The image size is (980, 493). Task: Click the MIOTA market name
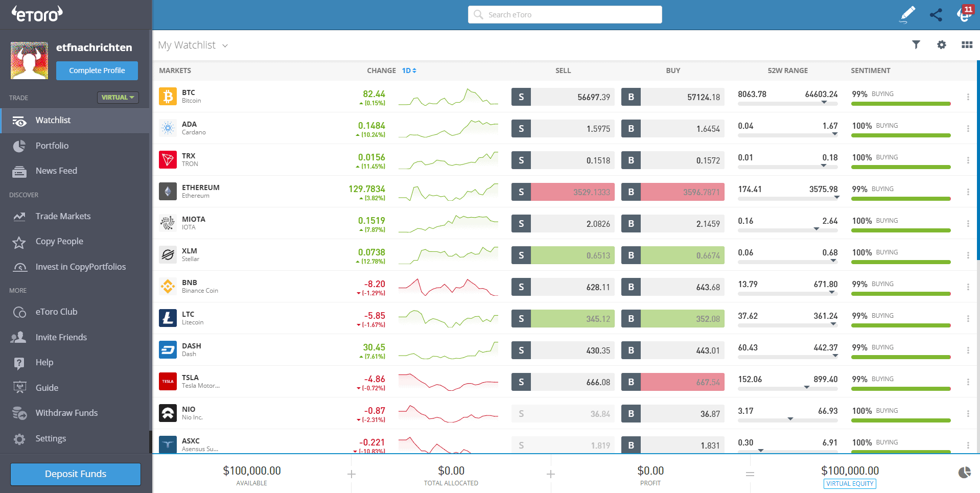click(194, 219)
